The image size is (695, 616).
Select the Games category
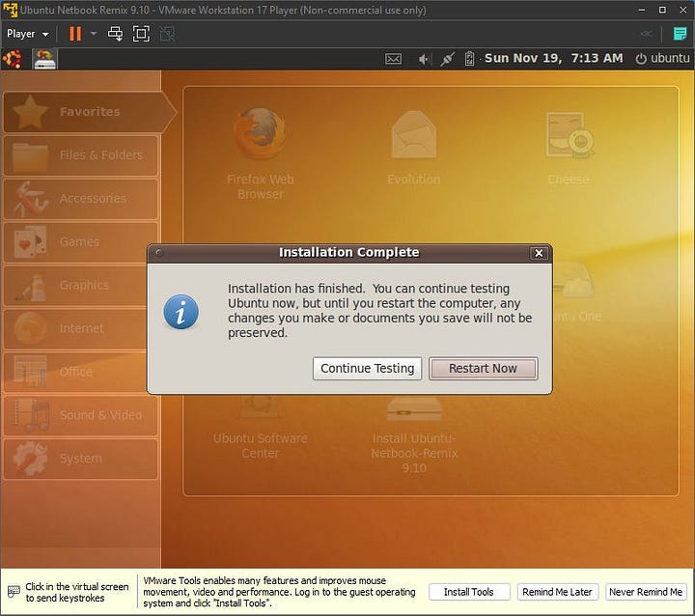point(81,242)
